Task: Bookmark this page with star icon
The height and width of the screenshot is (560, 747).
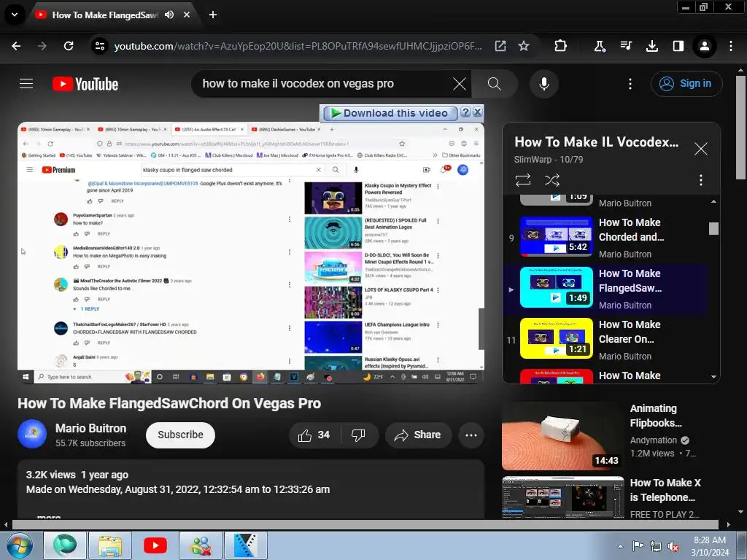Action: click(524, 46)
